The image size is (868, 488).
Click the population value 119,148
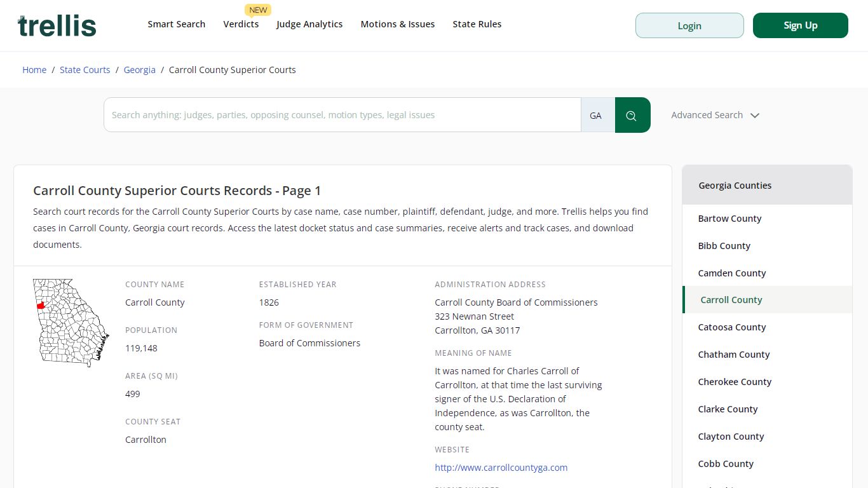coord(141,348)
